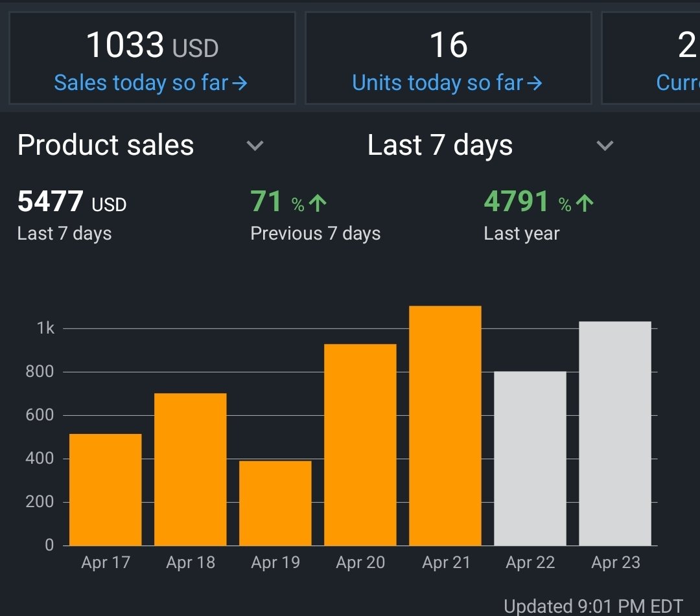Select the Apr 17 sales bar

point(106,489)
